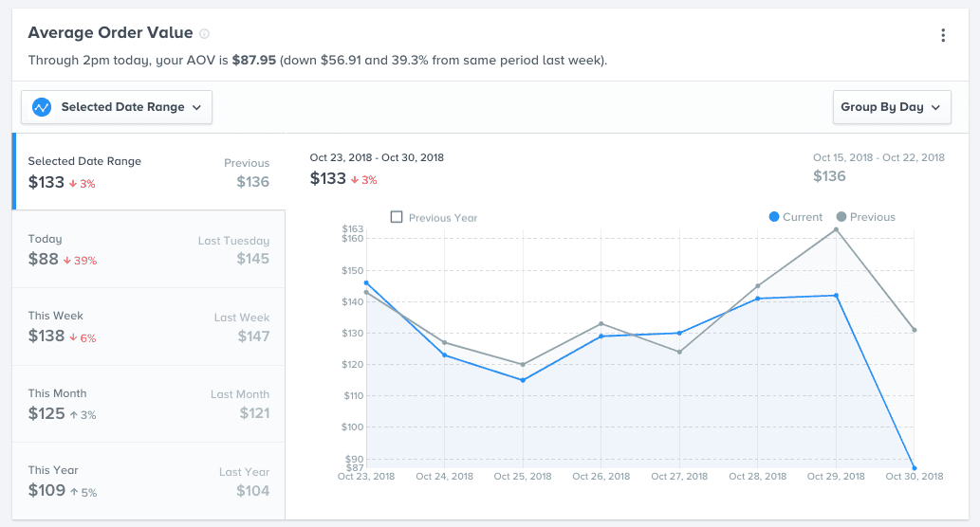980x527 pixels.
Task: Click the Oct 29 previous peak point
Action: pyautogui.click(x=836, y=229)
